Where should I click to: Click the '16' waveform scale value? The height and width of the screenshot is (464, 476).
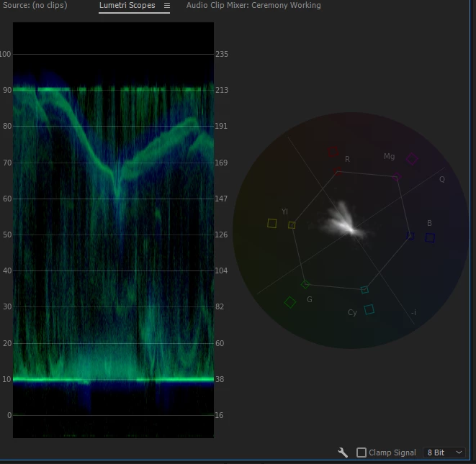[219, 415]
